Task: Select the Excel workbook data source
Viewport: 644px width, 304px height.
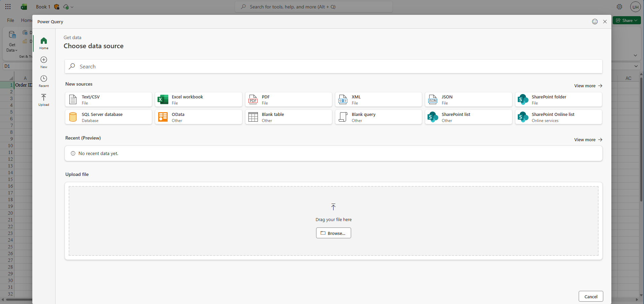Action: click(198, 99)
